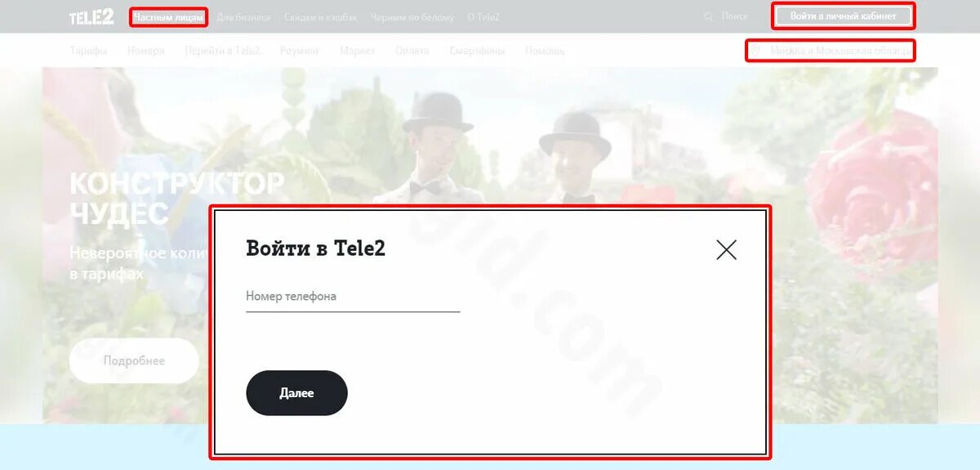
Task: Click the Далее button
Action: 296,393
